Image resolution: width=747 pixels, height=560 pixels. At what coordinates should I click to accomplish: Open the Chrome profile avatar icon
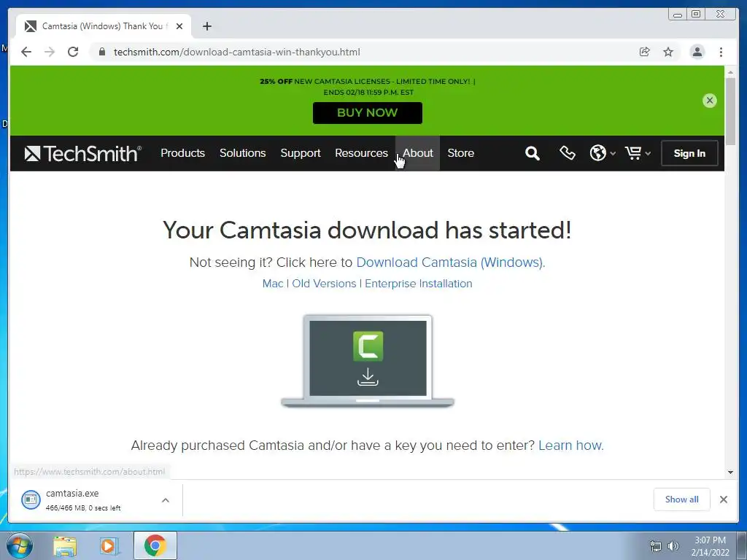697,52
